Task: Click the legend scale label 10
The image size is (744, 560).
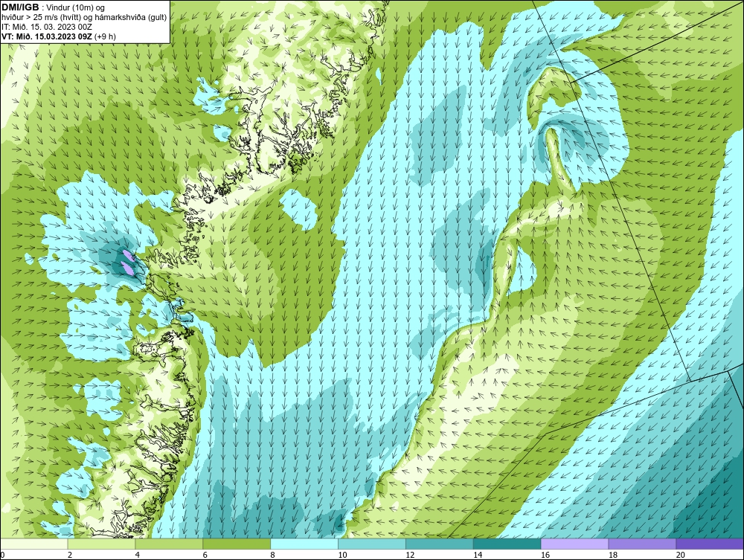Action: point(342,555)
